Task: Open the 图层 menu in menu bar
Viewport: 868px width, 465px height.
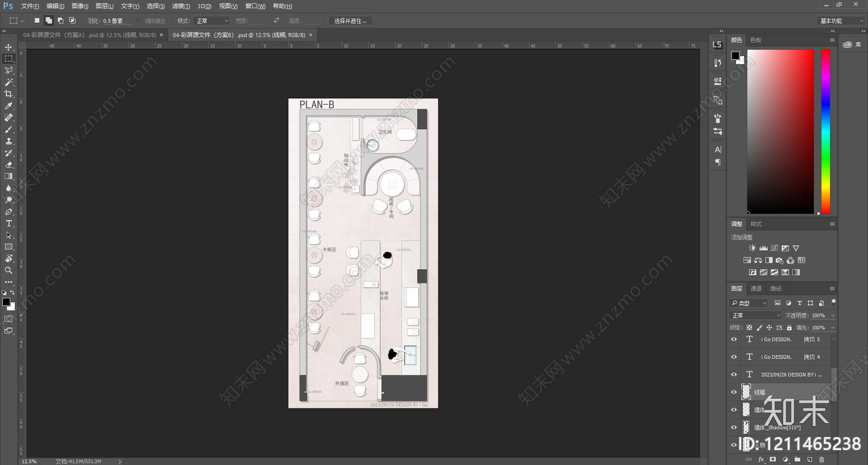Action: [x=104, y=6]
